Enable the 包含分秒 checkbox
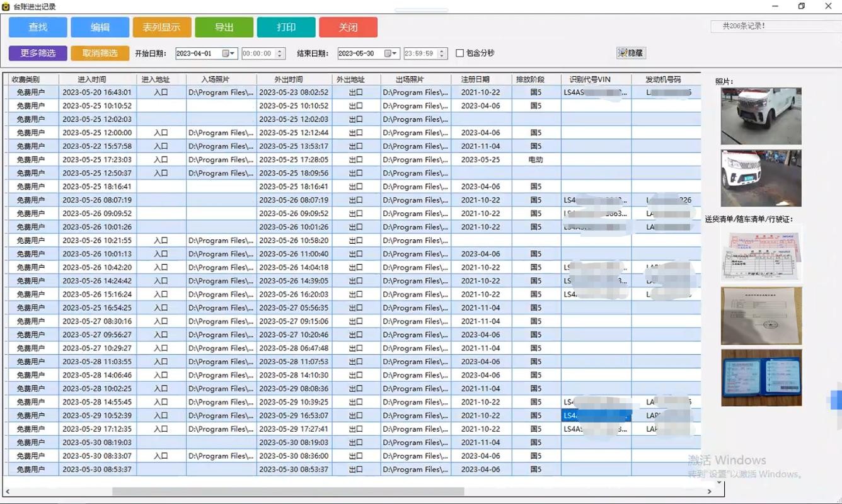The image size is (842, 504). pos(460,54)
